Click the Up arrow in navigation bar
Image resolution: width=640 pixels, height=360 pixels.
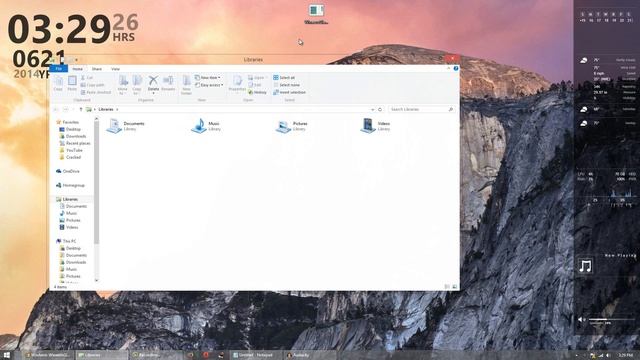pos(81,109)
